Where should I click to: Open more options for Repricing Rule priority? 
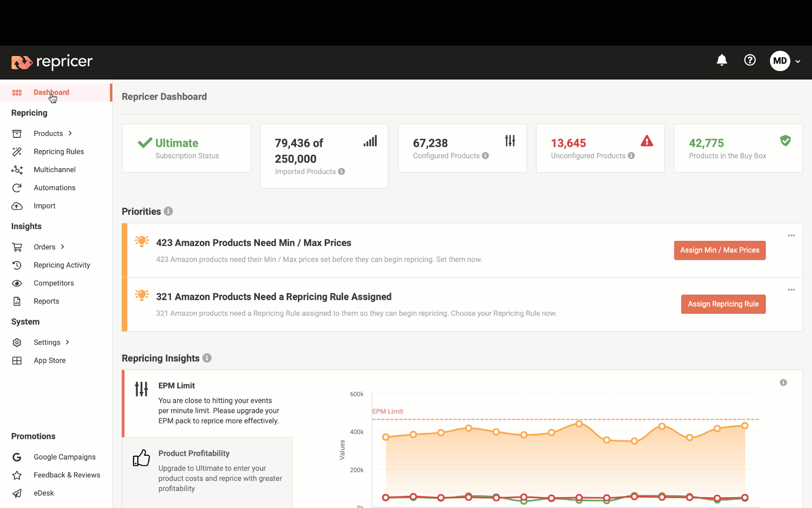791,290
